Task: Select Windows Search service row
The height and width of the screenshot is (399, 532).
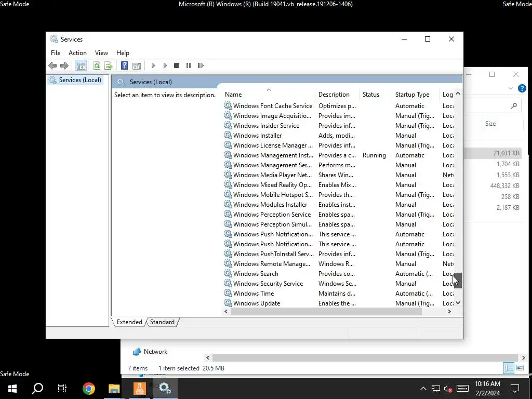Action: click(339, 273)
